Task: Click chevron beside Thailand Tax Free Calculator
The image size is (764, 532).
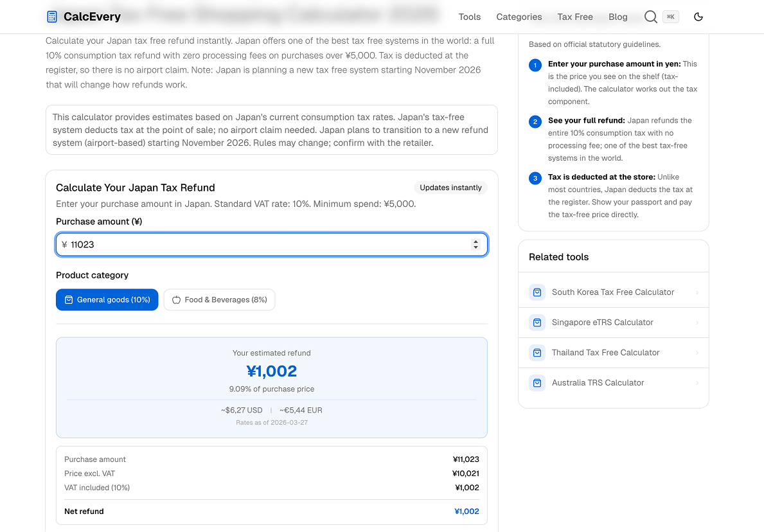Action: point(697,353)
